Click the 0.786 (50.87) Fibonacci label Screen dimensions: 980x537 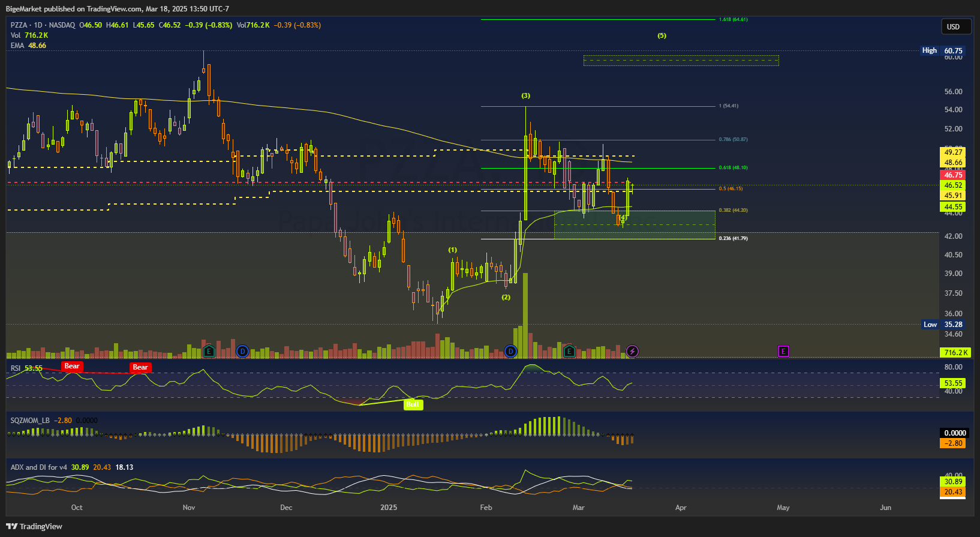tap(733, 139)
